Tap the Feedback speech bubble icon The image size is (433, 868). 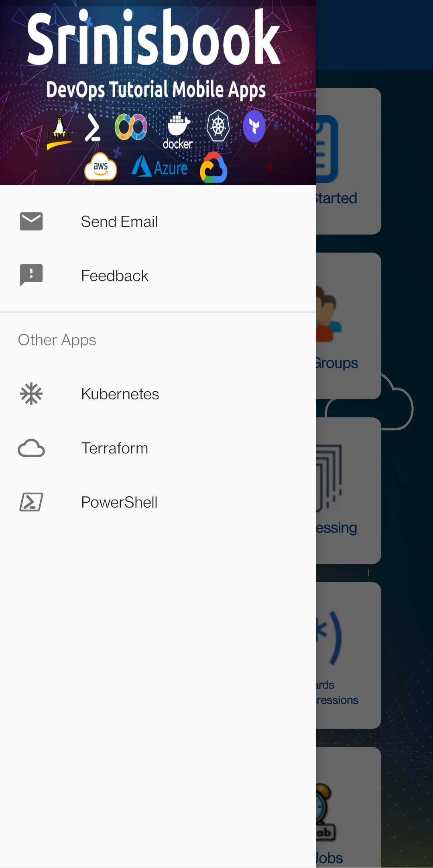click(x=31, y=275)
